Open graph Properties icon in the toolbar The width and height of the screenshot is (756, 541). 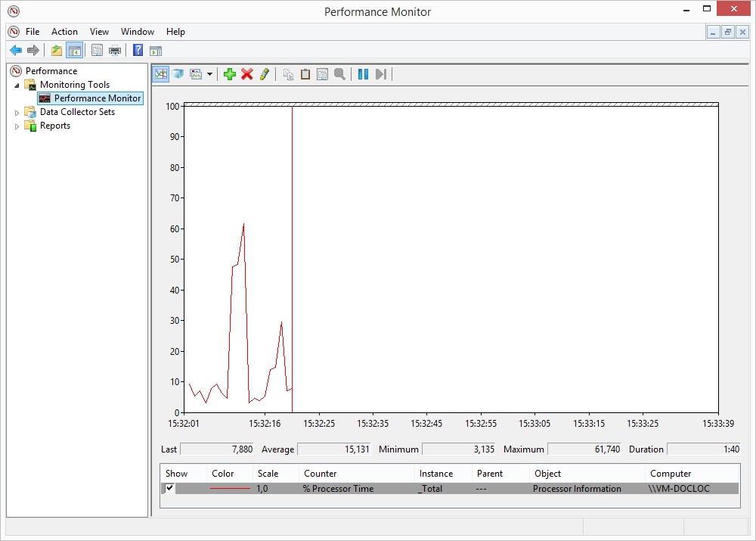coord(323,74)
